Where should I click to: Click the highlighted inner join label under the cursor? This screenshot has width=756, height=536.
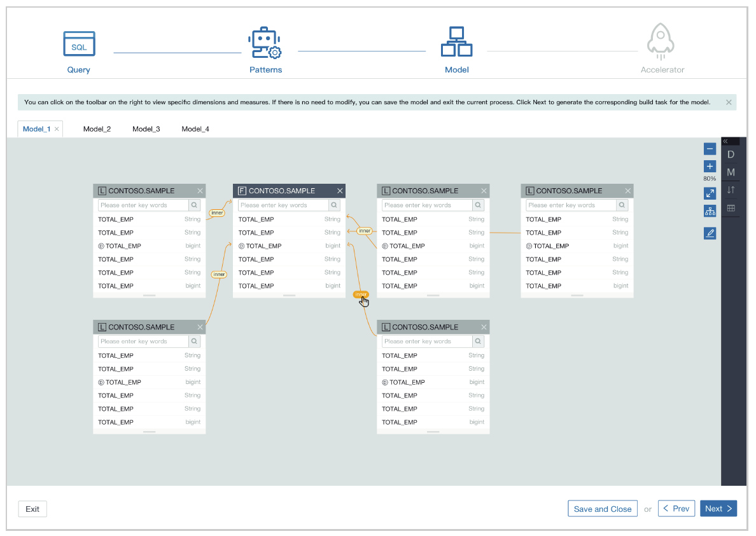[361, 294]
